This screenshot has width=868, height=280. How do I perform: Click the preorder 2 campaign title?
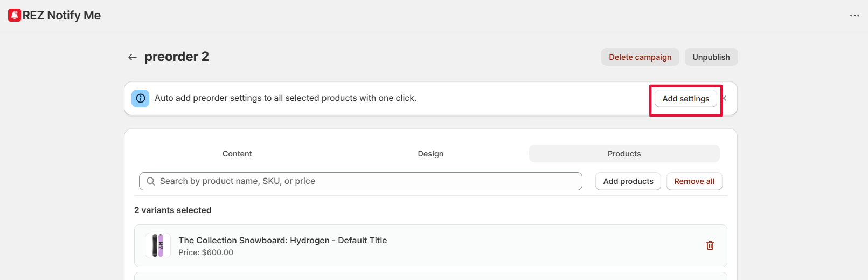tap(177, 57)
